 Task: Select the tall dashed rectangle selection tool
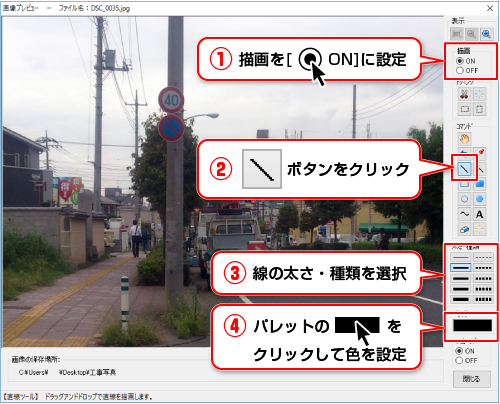tap(479, 109)
